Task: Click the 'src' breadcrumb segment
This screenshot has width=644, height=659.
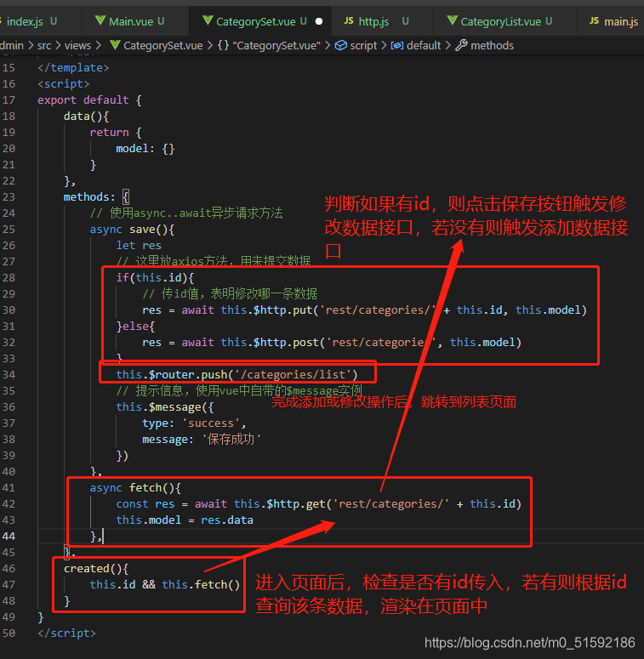Action: pyautogui.click(x=44, y=45)
